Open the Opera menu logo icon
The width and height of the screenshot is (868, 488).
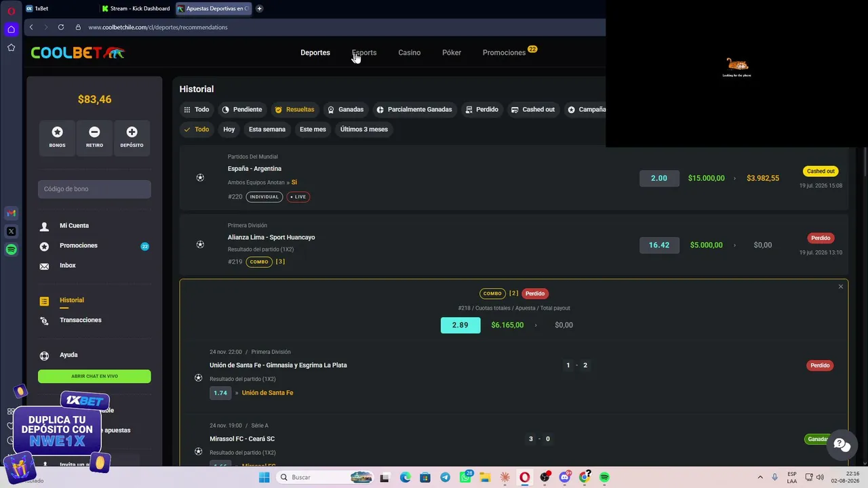(x=11, y=11)
